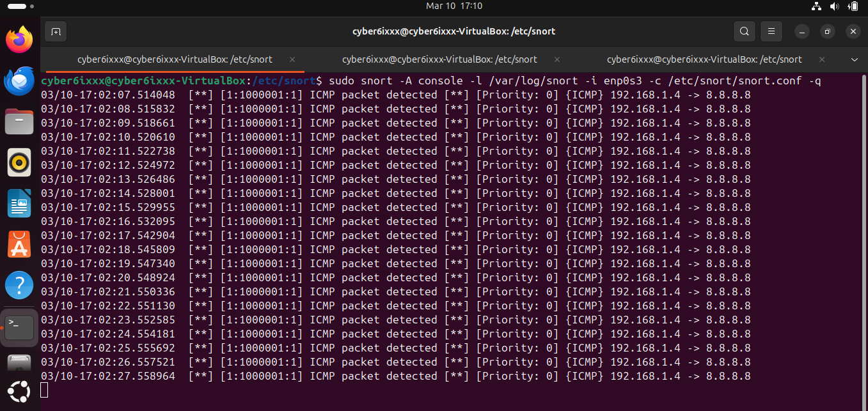Click the 03/10-17:02:12.524972 timestamp
This screenshot has height=411, width=868.
tap(108, 166)
